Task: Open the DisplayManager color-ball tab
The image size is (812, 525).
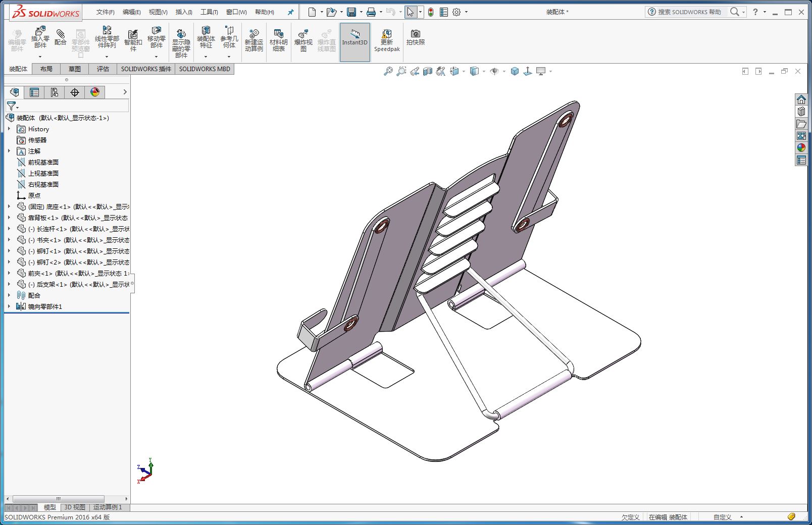Action: click(95, 92)
